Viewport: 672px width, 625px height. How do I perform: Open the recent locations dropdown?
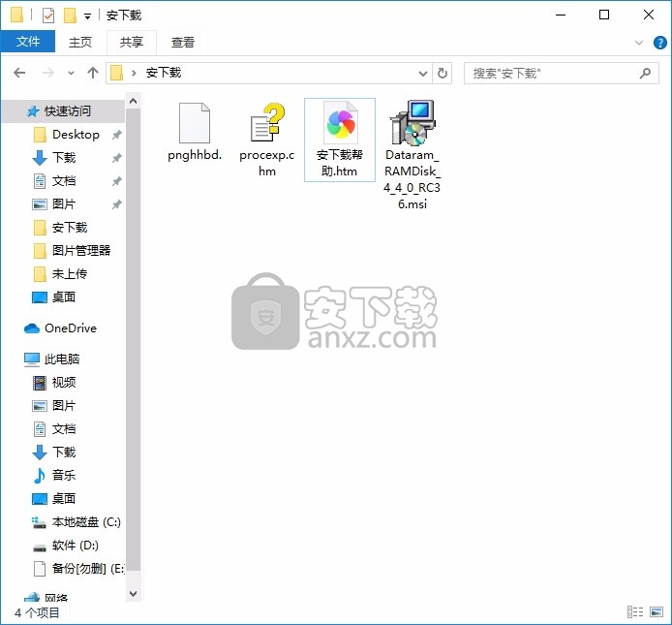click(x=71, y=74)
